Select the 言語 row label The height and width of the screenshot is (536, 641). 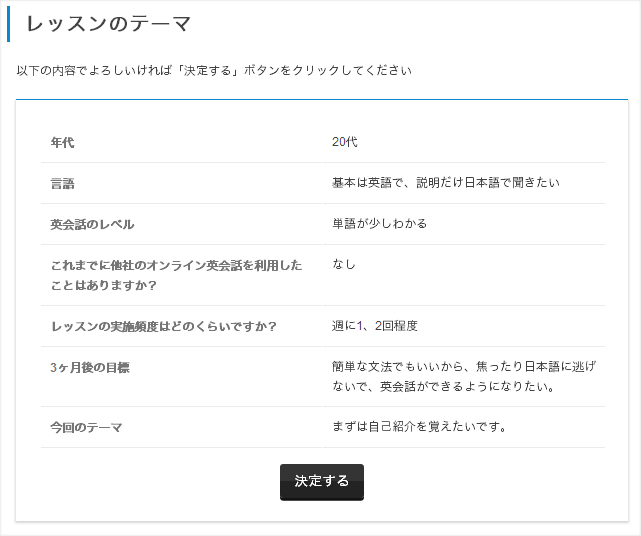click(62, 184)
